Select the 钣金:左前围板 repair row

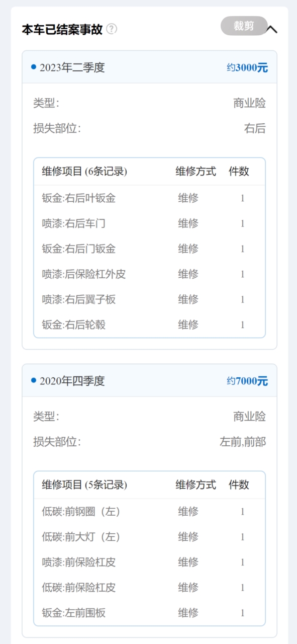(x=150, y=613)
